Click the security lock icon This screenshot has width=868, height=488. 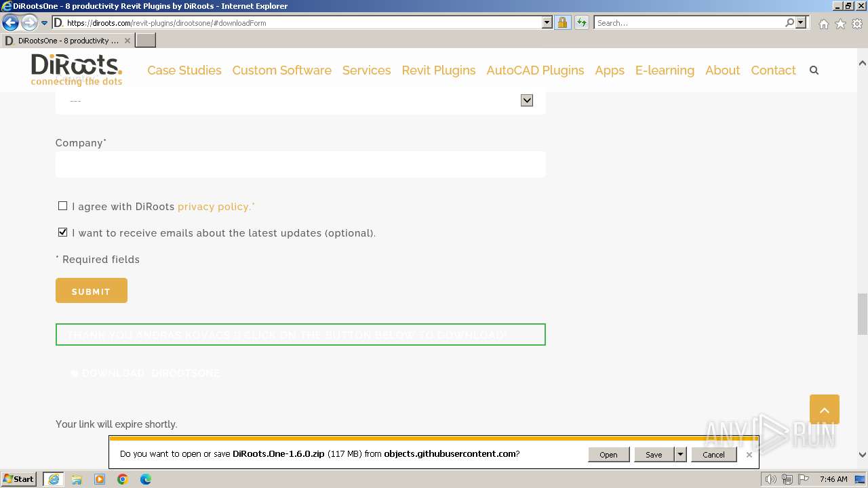tap(562, 23)
